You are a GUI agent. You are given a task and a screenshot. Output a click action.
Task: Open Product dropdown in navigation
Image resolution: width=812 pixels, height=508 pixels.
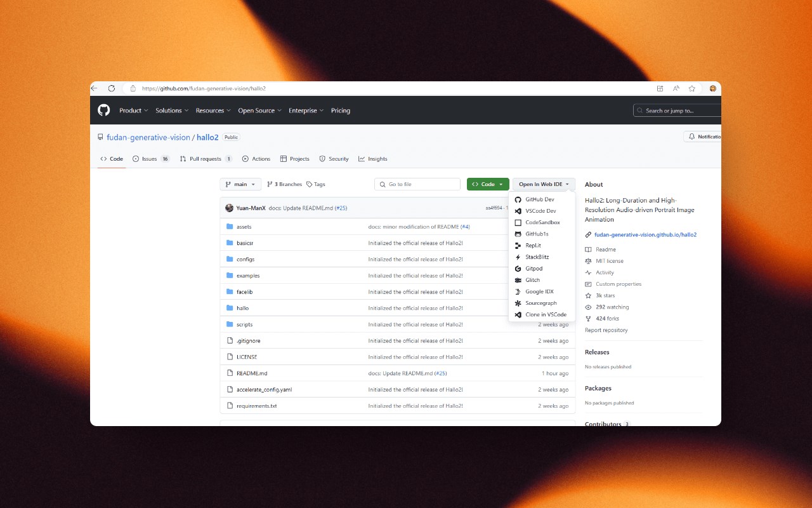pos(134,110)
